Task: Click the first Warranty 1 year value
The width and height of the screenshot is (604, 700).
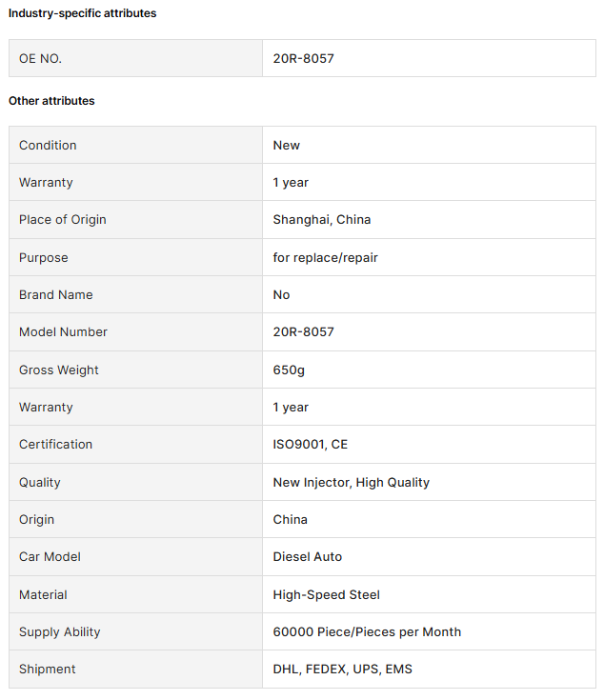Action: (291, 182)
